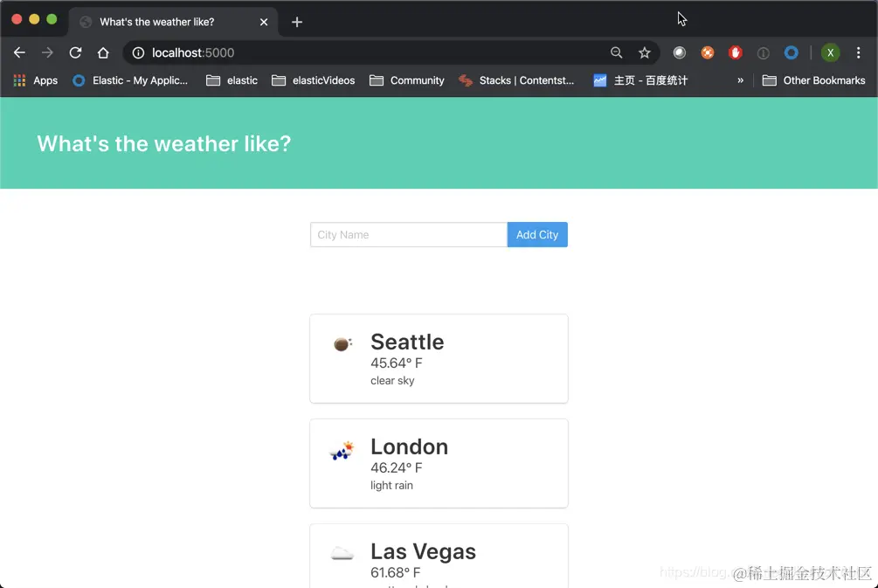Select the Las Vegas city title
878x588 pixels.
424,551
